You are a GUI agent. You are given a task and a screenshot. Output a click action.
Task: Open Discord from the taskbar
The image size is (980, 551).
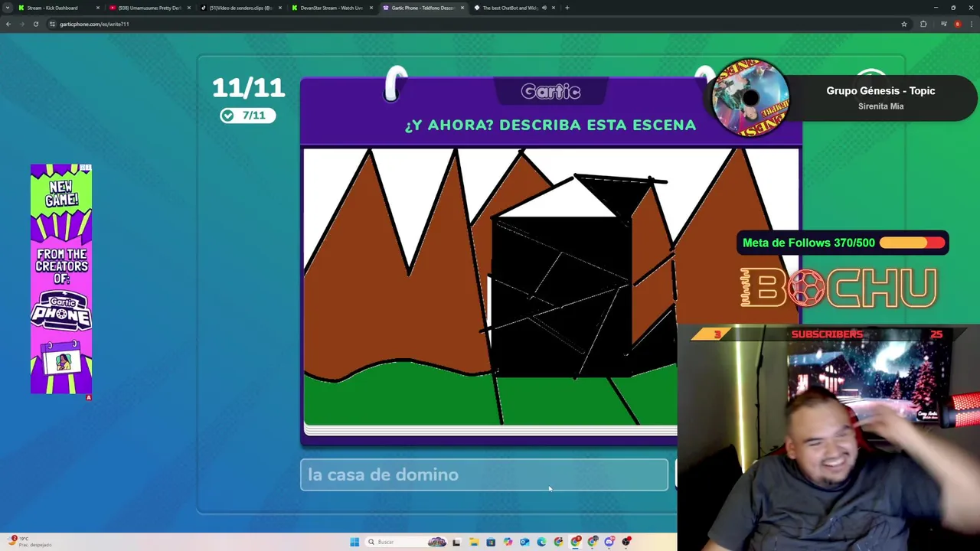tap(609, 542)
